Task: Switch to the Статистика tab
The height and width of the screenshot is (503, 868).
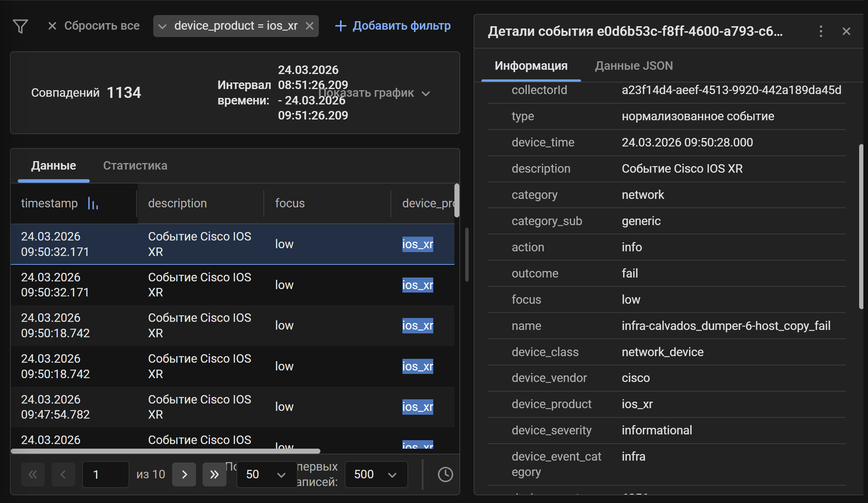Action: [135, 166]
